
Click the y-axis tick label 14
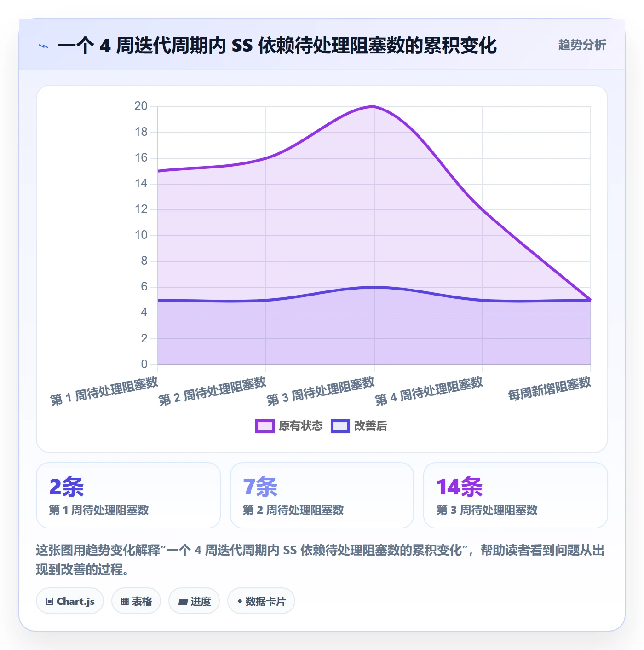(x=141, y=184)
